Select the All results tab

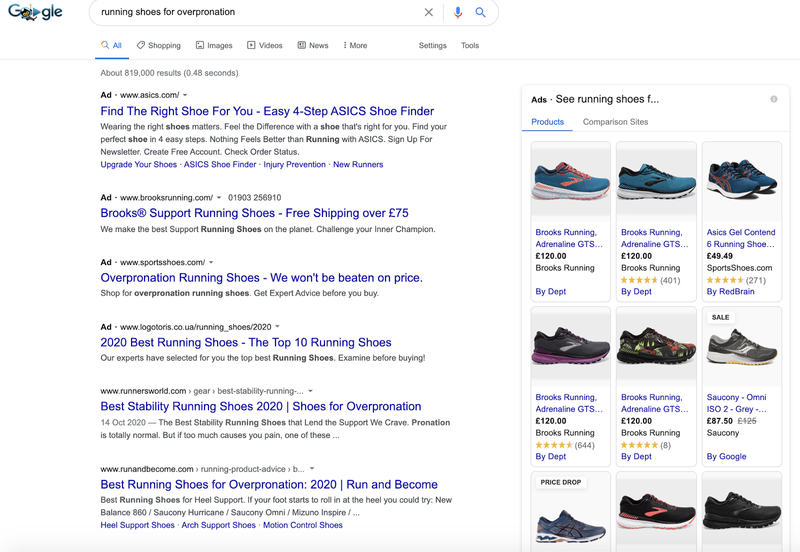tap(111, 45)
